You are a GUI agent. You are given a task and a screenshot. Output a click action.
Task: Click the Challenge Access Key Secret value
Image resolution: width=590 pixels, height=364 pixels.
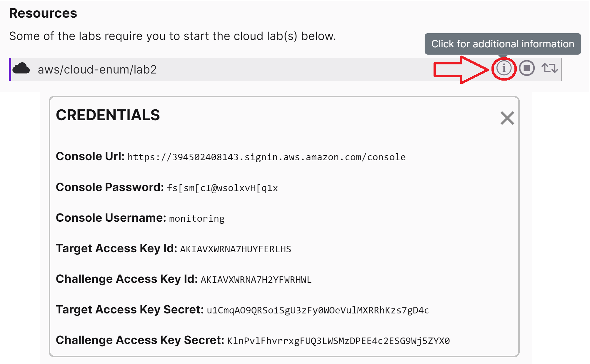pyautogui.click(x=338, y=341)
